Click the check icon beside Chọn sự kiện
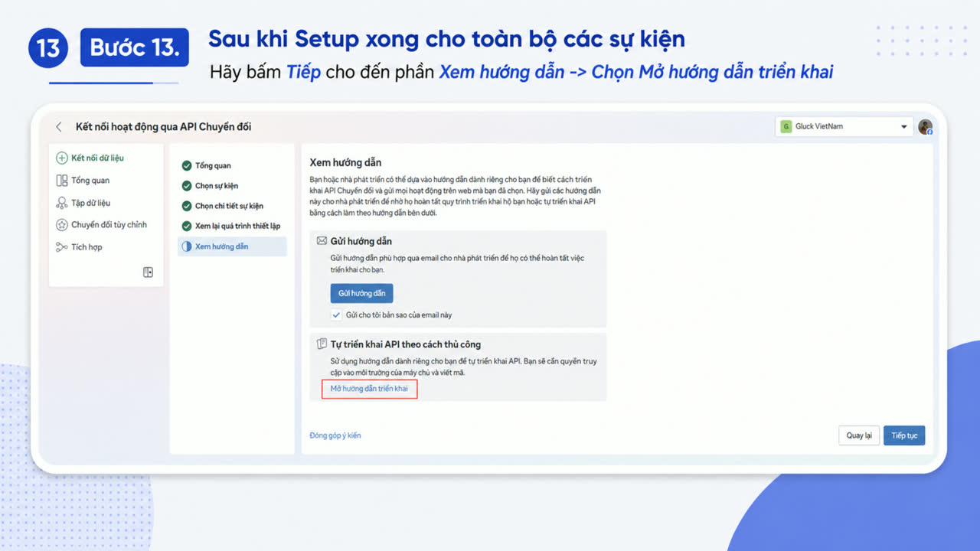The width and height of the screenshot is (980, 551). 187,186
